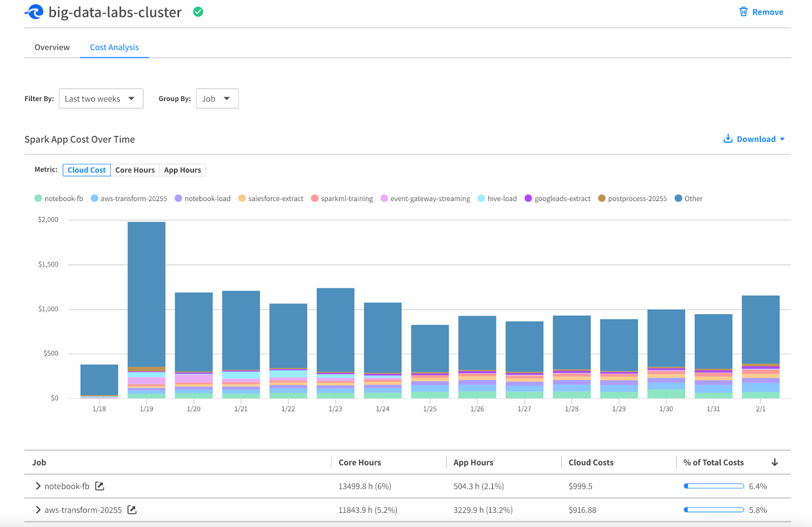Click the 1/18 bar in the chart
This screenshot has width=812, height=527.
click(99, 381)
